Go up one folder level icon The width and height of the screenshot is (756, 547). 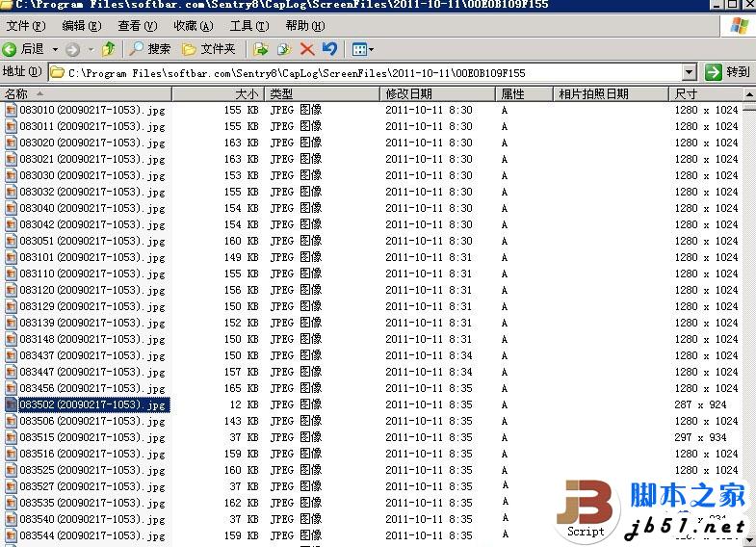(109, 49)
